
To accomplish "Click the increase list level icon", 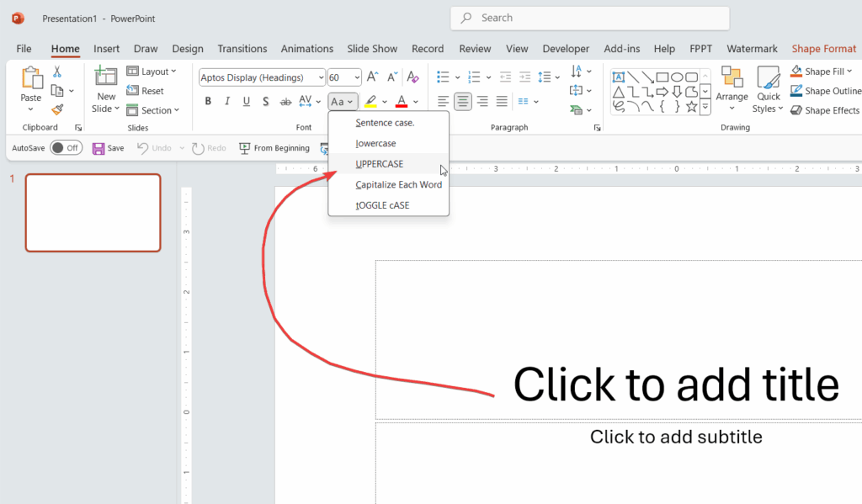I will pyautogui.click(x=524, y=77).
